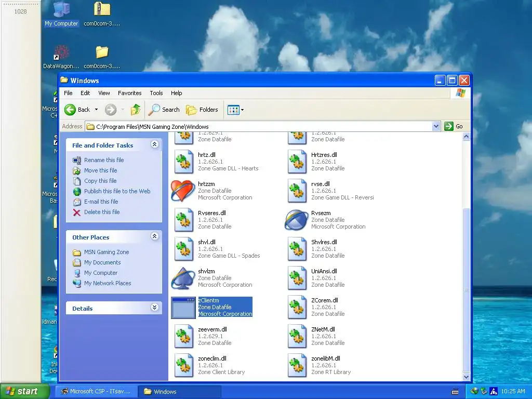Open the Favorites menu
This screenshot has height=399, width=532.
(129, 93)
